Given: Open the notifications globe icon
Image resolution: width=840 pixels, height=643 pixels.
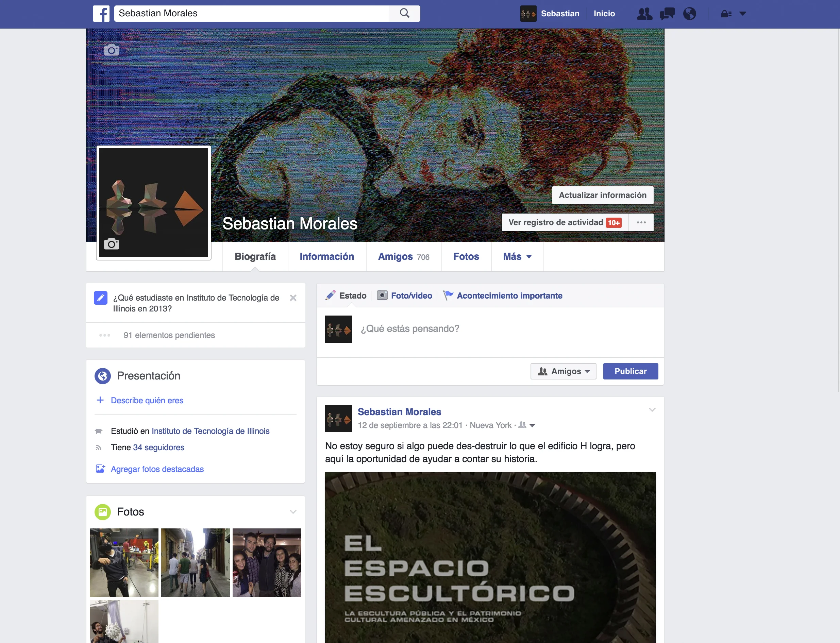Looking at the screenshot, I should click(x=690, y=14).
